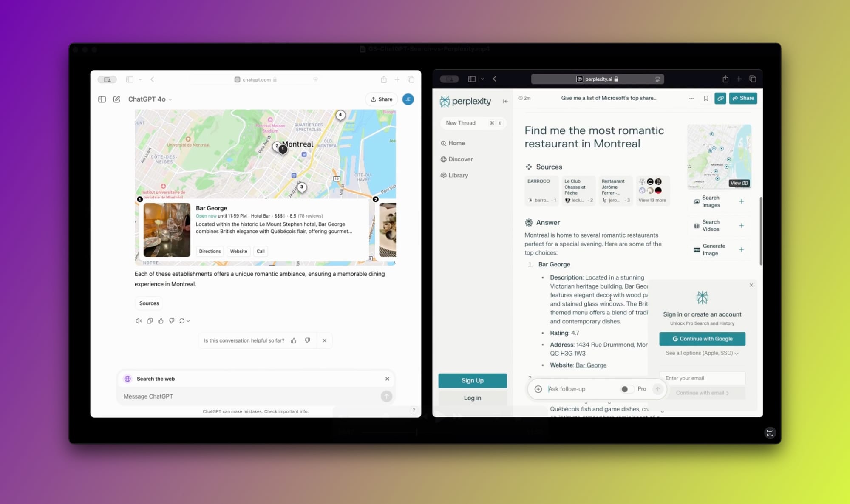Click the thumbs down icon on ChatGPT response

coord(172,320)
